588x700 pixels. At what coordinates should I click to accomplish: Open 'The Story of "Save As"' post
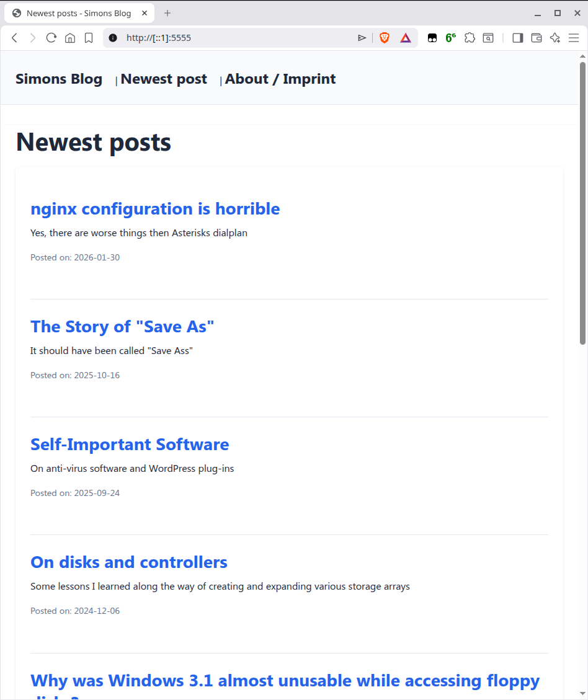tap(122, 327)
